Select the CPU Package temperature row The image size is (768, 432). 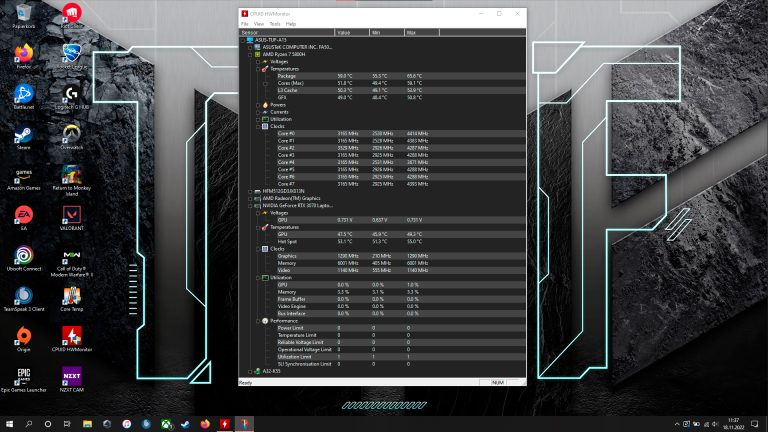point(288,76)
